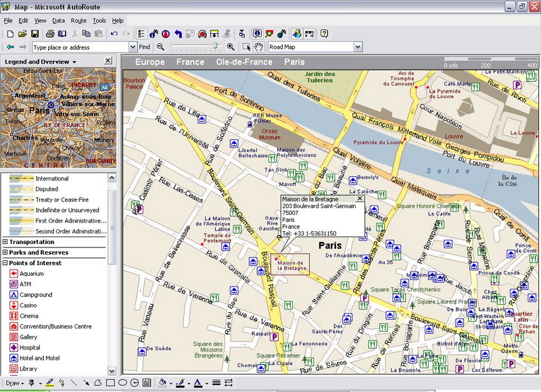The image size is (541, 392).
Task: Open the Road Map style dropdown
Action: 358,47
